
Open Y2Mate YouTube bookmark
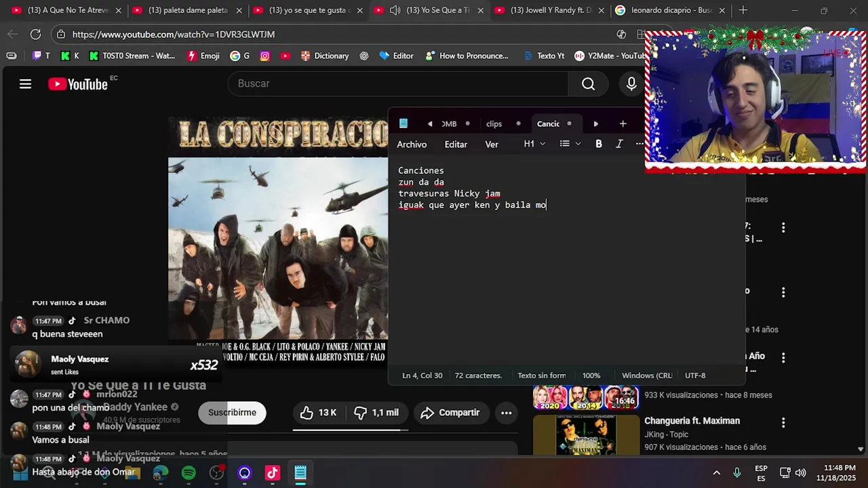click(610, 56)
